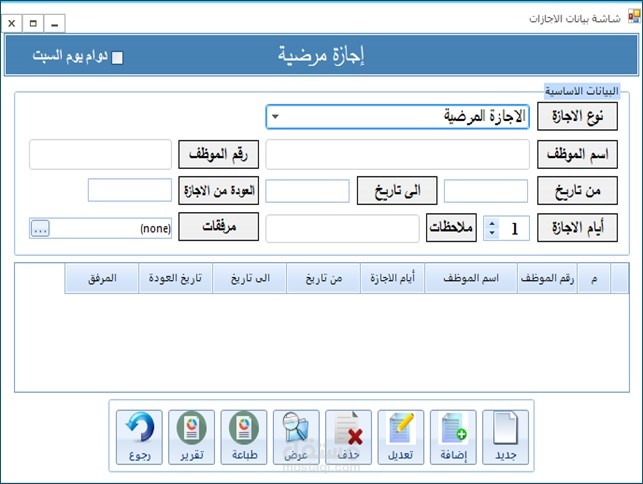Click the return-from-leave date field

pyautogui.click(x=130, y=190)
